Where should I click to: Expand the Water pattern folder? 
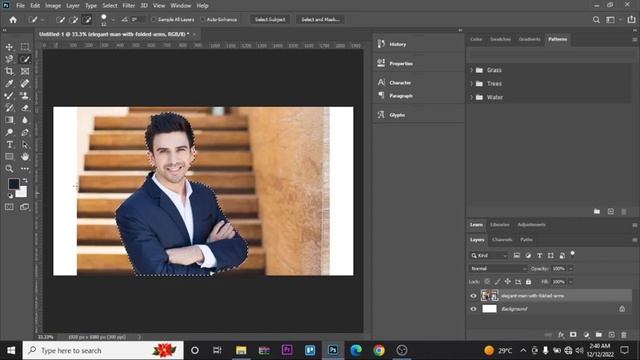point(471,97)
